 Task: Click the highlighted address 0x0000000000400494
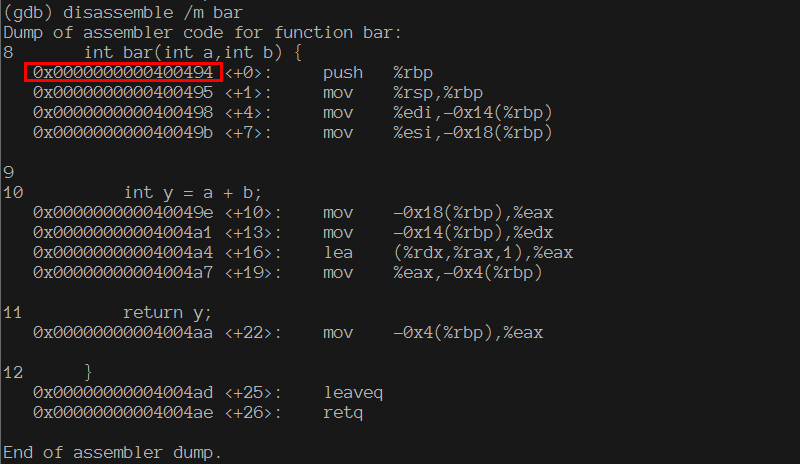pos(123,72)
